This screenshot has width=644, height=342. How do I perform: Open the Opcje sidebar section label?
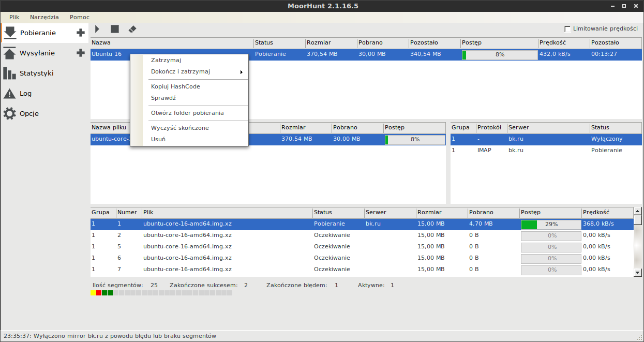click(x=29, y=114)
